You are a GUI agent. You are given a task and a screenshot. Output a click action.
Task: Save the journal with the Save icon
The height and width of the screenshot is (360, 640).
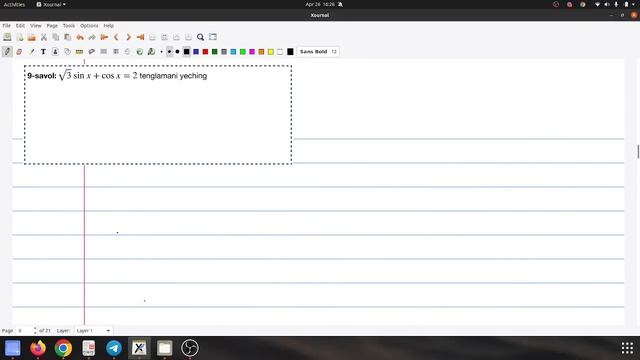click(x=7, y=37)
